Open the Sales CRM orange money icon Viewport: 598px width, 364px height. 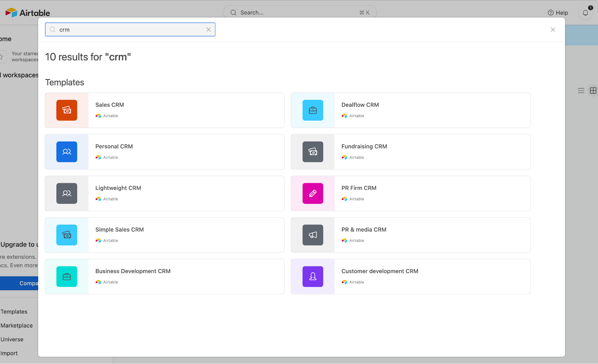coord(67,110)
